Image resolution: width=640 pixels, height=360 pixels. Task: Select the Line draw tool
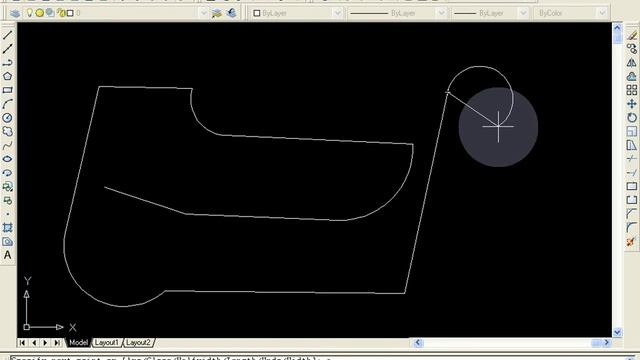pyautogui.click(x=7, y=35)
